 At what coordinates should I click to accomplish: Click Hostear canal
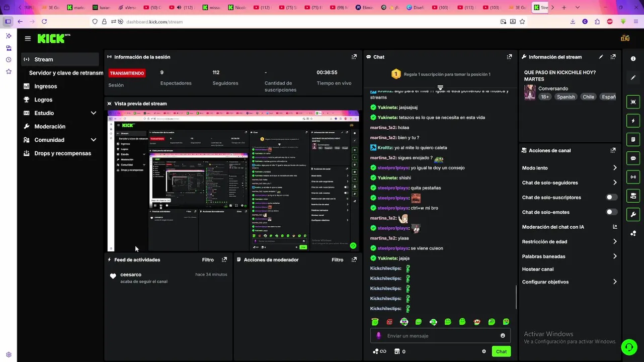click(538, 269)
